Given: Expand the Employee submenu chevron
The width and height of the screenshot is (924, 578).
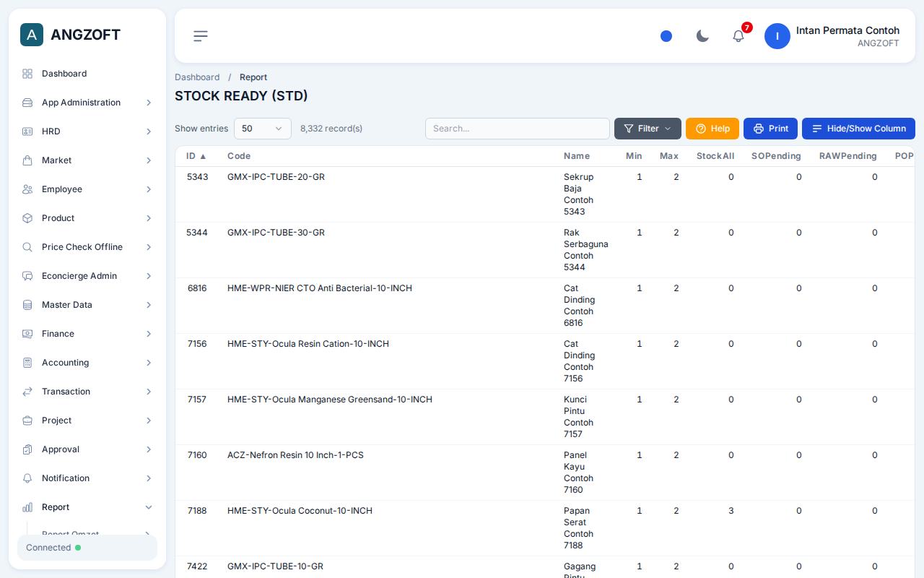Looking at the screenshot, I should (149, 189).
